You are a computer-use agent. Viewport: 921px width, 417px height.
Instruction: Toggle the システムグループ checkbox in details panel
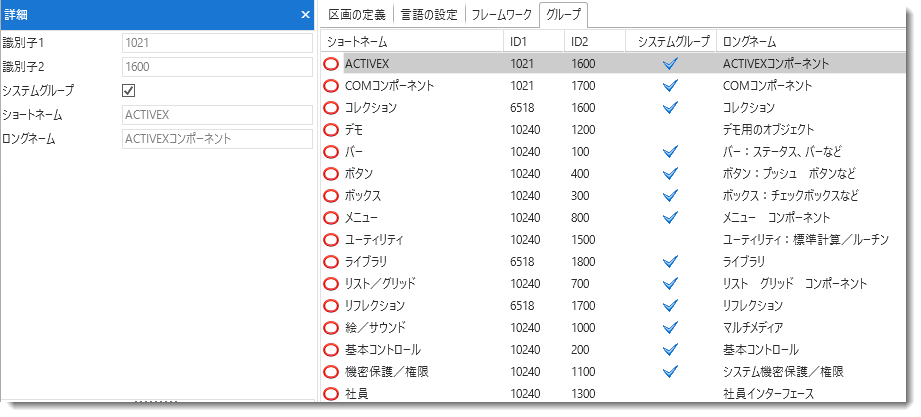(128, 91)
